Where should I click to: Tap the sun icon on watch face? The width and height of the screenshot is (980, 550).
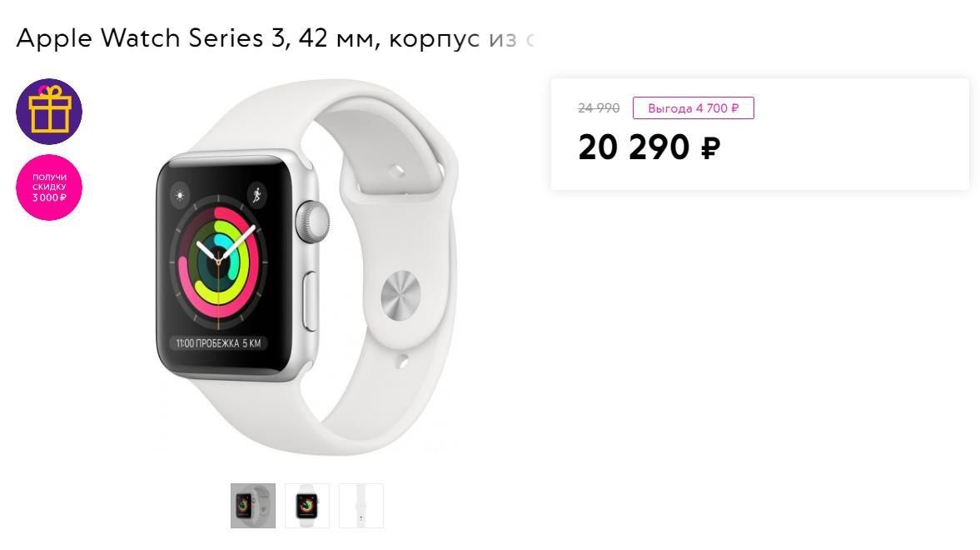[180, 195]
